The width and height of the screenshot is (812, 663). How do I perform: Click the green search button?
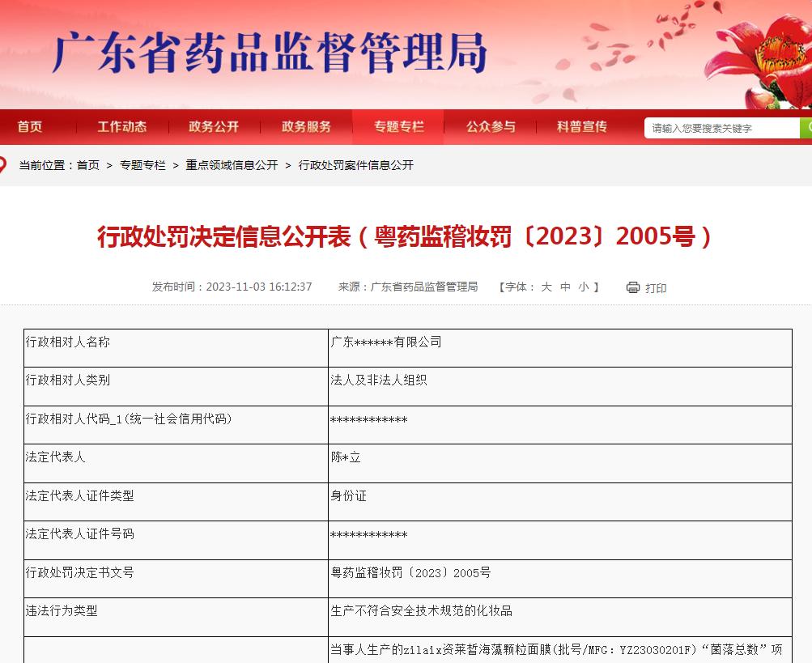(x=806, y=127)
